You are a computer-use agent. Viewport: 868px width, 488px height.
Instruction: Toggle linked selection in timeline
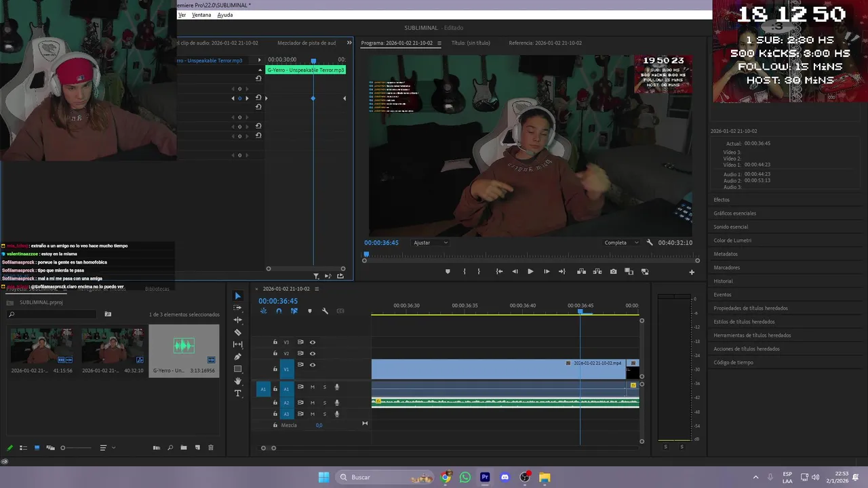pyautogui.click(x=294, y=311)
